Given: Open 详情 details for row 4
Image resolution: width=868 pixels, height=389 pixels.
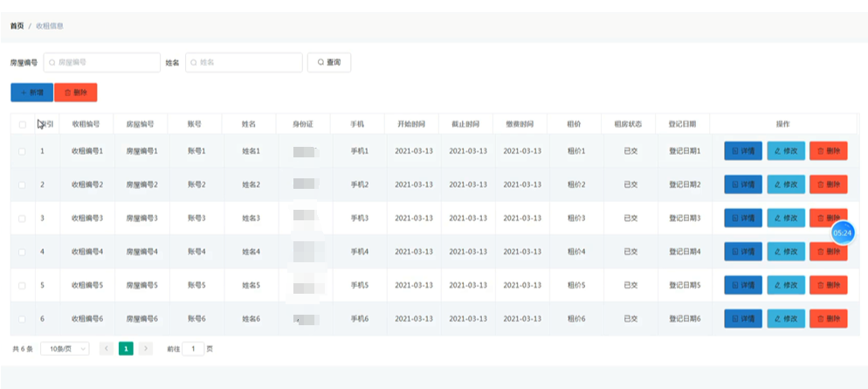Looking at the screenshot, I should pyautogui.click(x=743, y=252).
